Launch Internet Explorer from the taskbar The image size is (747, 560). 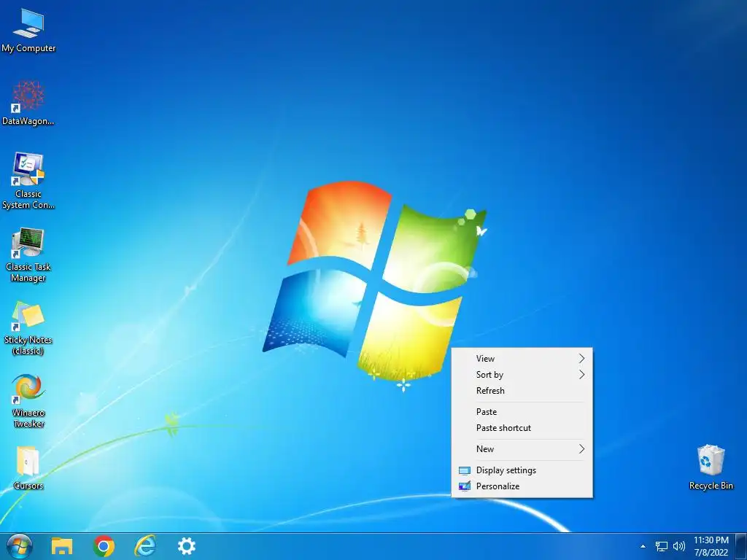[x=145, y=546]
